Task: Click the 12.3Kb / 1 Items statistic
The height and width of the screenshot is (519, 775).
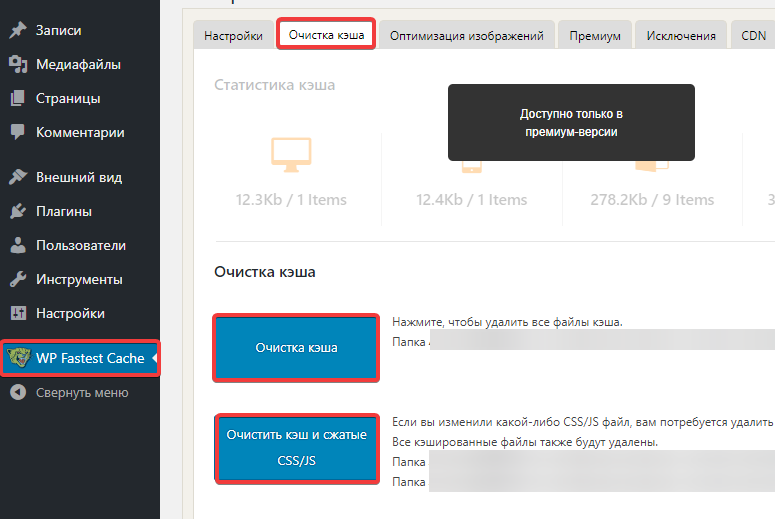Action: click(291, 200)
